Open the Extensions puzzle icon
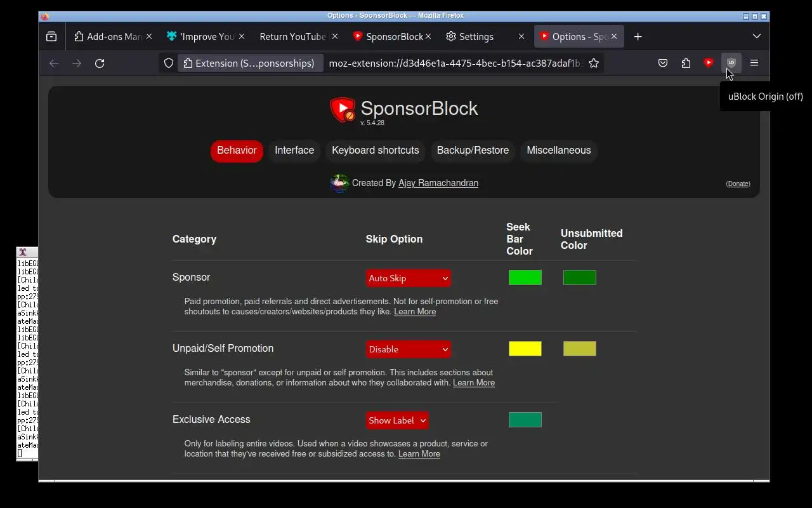The width and height of the screenshot is (812, 508). [x=686, y=63]
